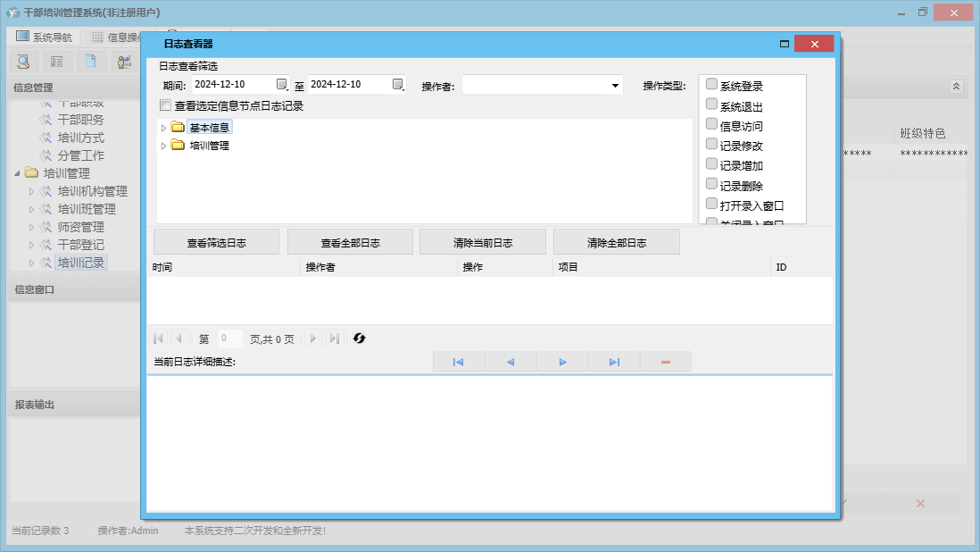Jump to first log record in detail navigator
Screen dimensions: 980x552
[458, 362]
